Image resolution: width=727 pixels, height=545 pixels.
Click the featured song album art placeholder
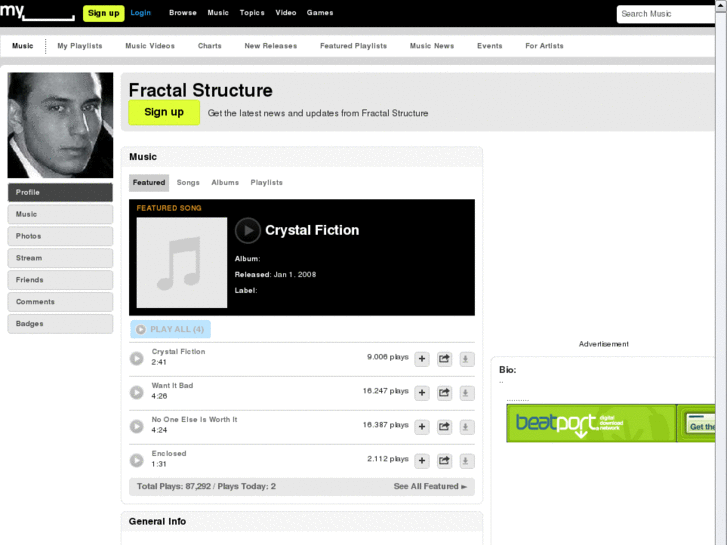(x=182, y=263)
